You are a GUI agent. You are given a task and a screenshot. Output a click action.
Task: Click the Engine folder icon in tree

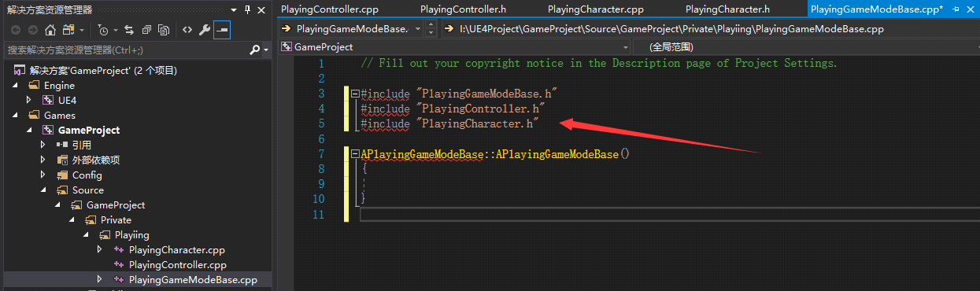(x=34, y=86)
